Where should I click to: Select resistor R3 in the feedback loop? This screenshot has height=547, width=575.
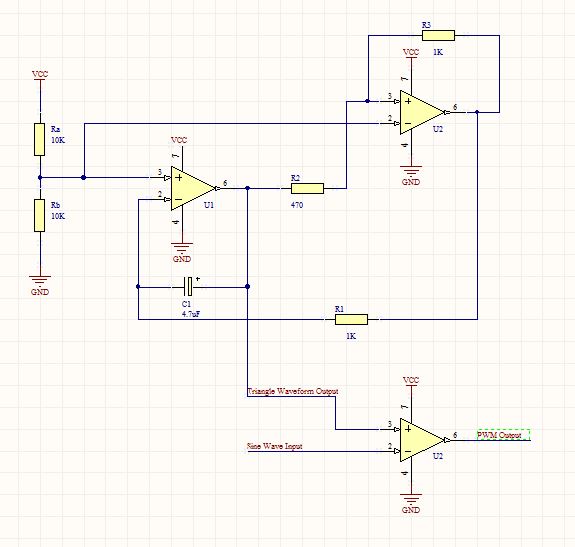click(x=438, y=36)
